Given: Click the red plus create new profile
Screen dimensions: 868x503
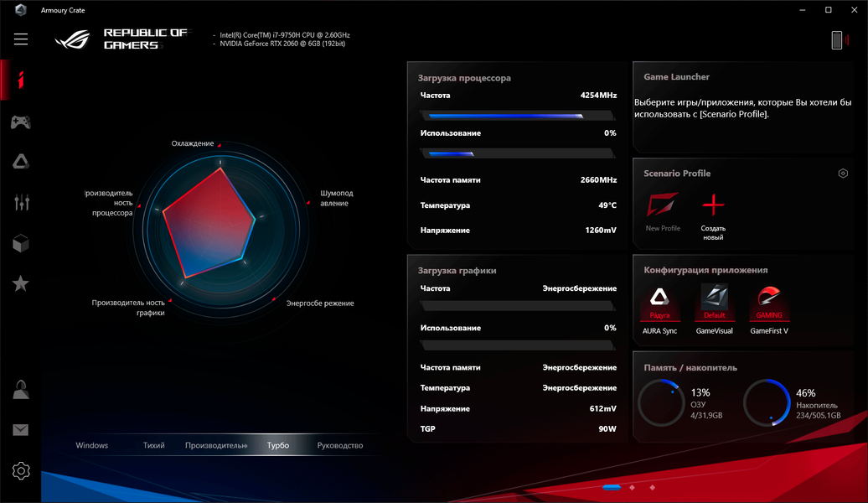Looking at the screenshot, I should click(713, 205).
